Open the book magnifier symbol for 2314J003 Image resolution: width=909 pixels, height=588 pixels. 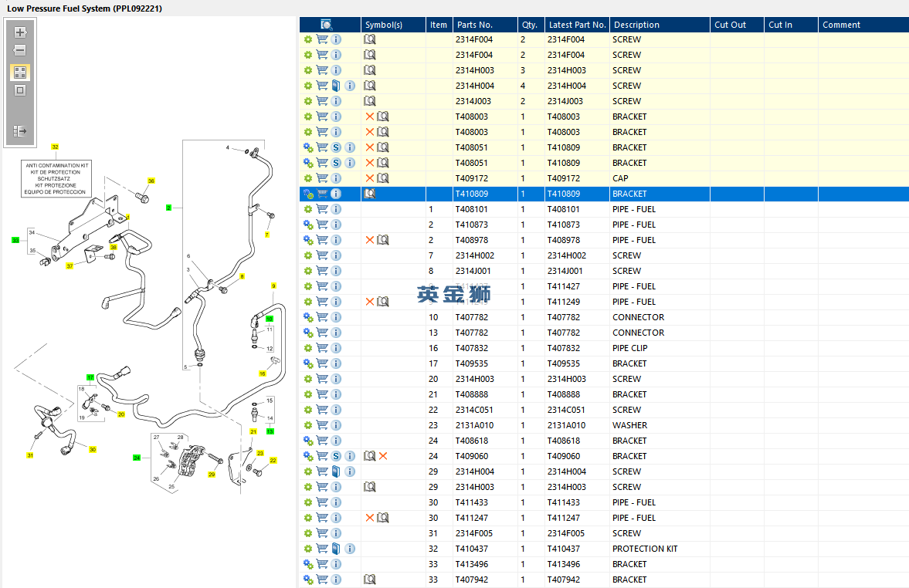point(369,101)
